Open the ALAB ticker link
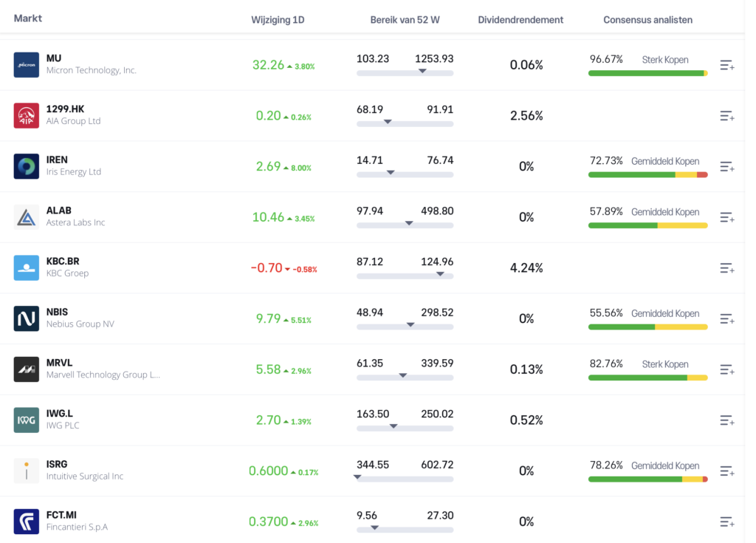The width and height of the screenshot is (756, 543). pos(59,211)
